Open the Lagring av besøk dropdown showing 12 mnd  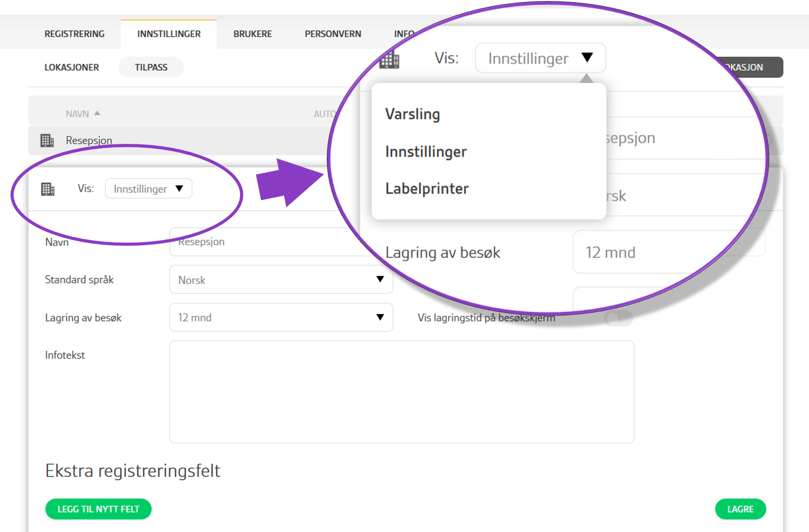coord(281,317)
